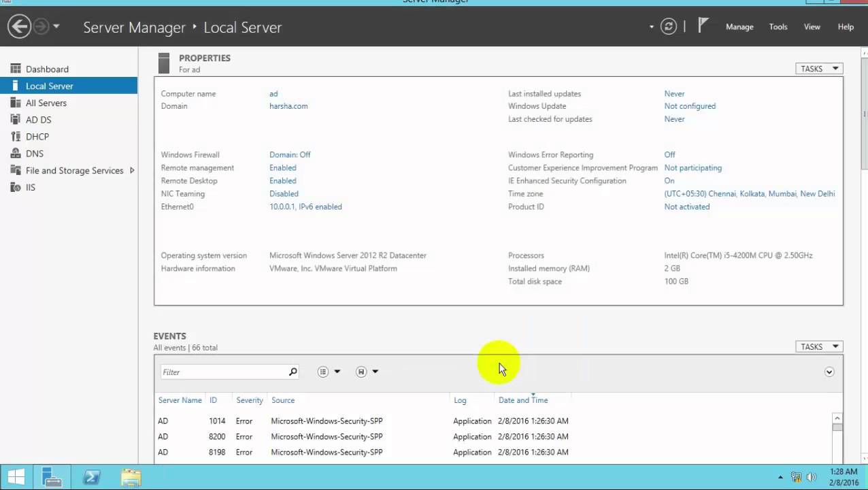The height and width of the screenshot is (490, 868).
Task: Click the events Filter text box
Action: click(224, 372)
